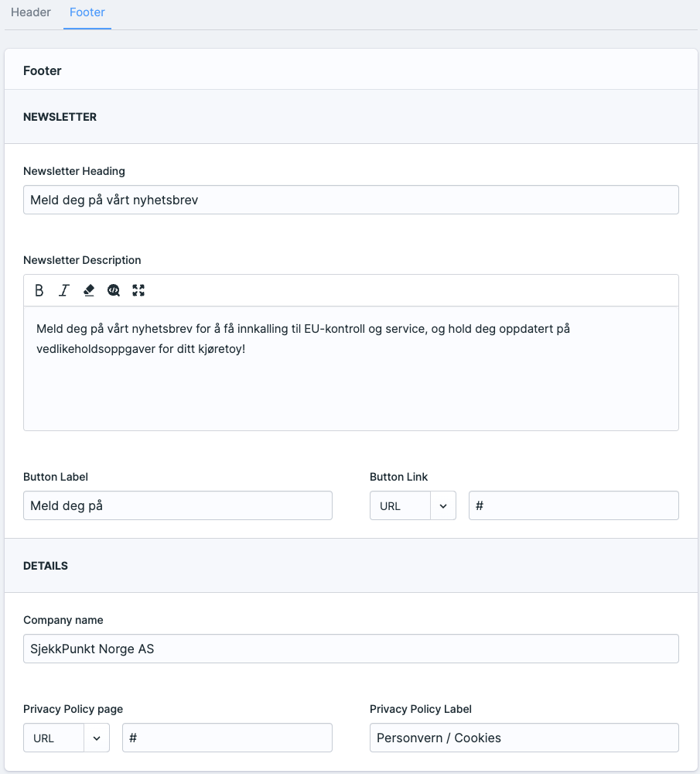The height and width of the screenshot is (774, 700).
Task: Open the source code view icon
Action: coord(114,290)
